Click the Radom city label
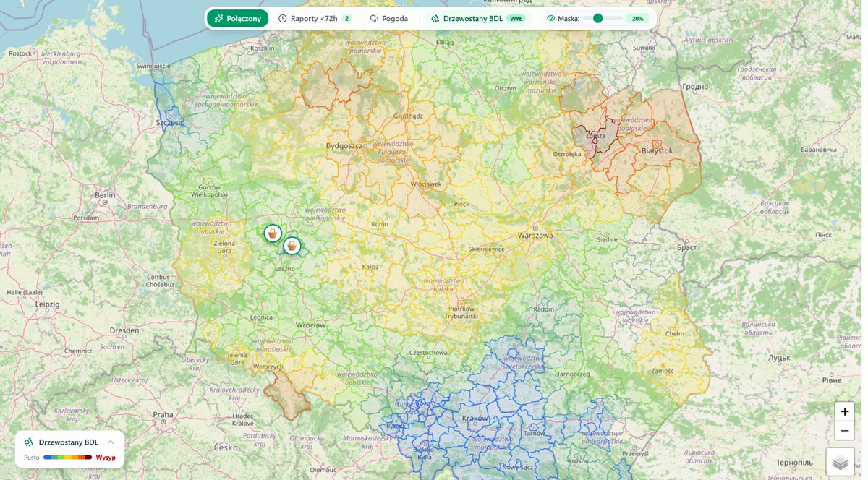Screen dimensions: 868x480 pyautogui.click(x=542, y=309)
